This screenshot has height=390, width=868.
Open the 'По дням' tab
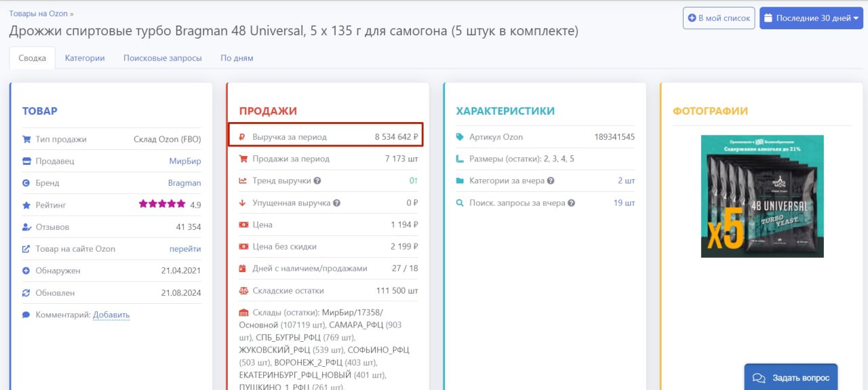(x=237, y=58)
